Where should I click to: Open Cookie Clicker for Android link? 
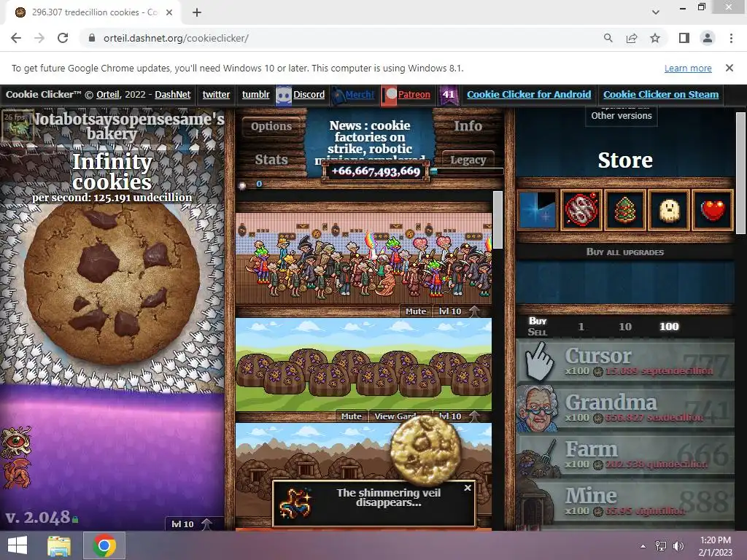(x=529, y=94)
